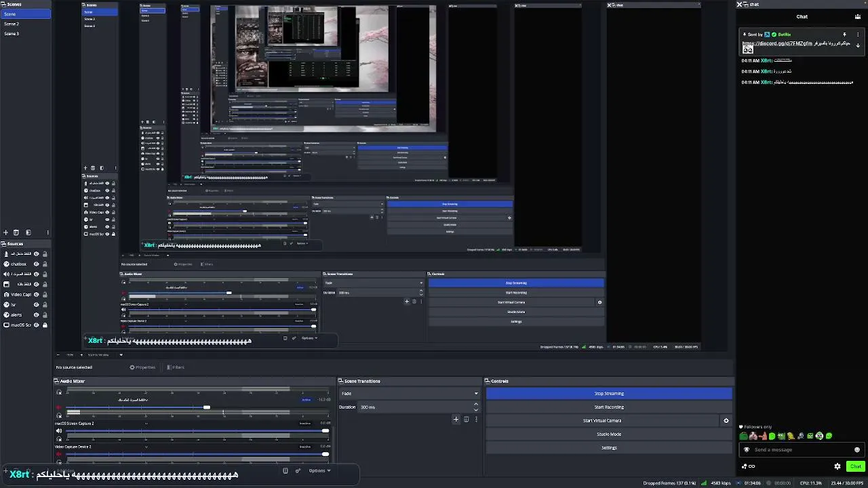The height and width of the screenshot is (488, 868).
Task: Open scene filters icon in the Scenes toolbar
Action: [x=28, y=232]
